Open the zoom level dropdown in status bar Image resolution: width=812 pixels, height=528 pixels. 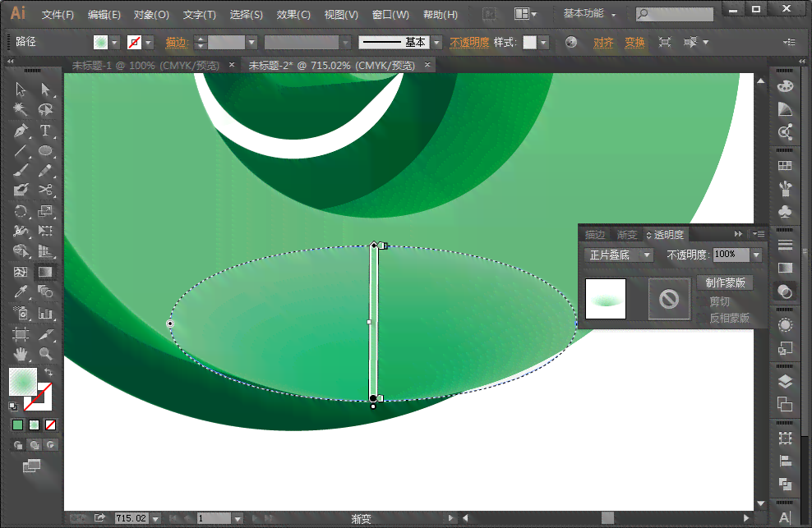coord(156,518)
